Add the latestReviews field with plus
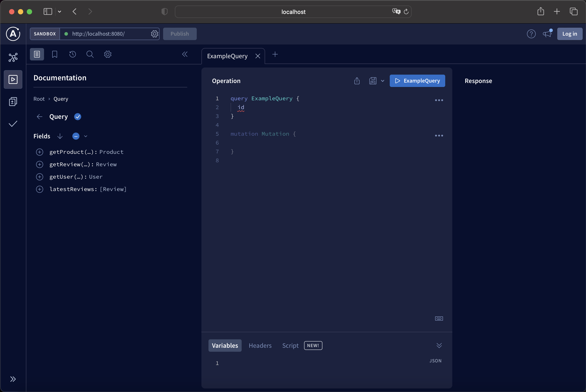 pyautogui.click(x=39, y=189)
